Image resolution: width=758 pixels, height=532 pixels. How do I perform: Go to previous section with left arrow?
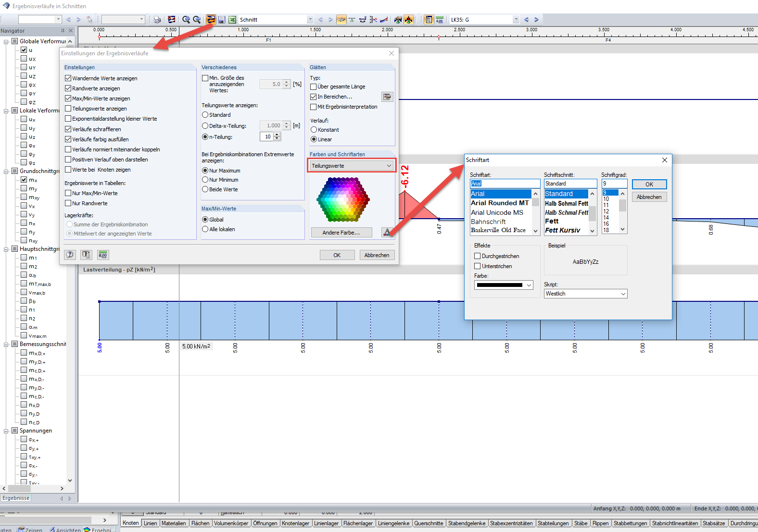click(x=320, y=20)
